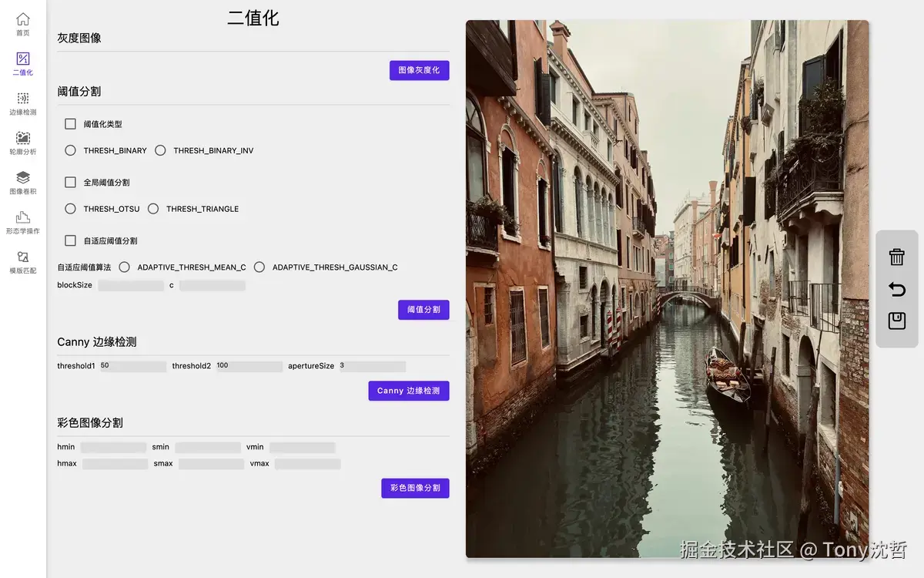Select ADAPTIVE_THRESH_GAUSSIAN_C algorithm option

pos(259,267)
